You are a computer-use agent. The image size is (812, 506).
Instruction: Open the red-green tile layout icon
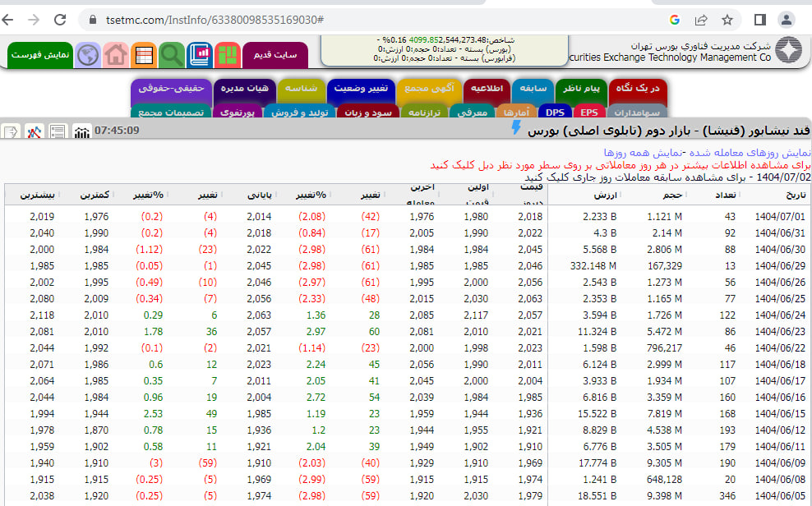[227, 55]
